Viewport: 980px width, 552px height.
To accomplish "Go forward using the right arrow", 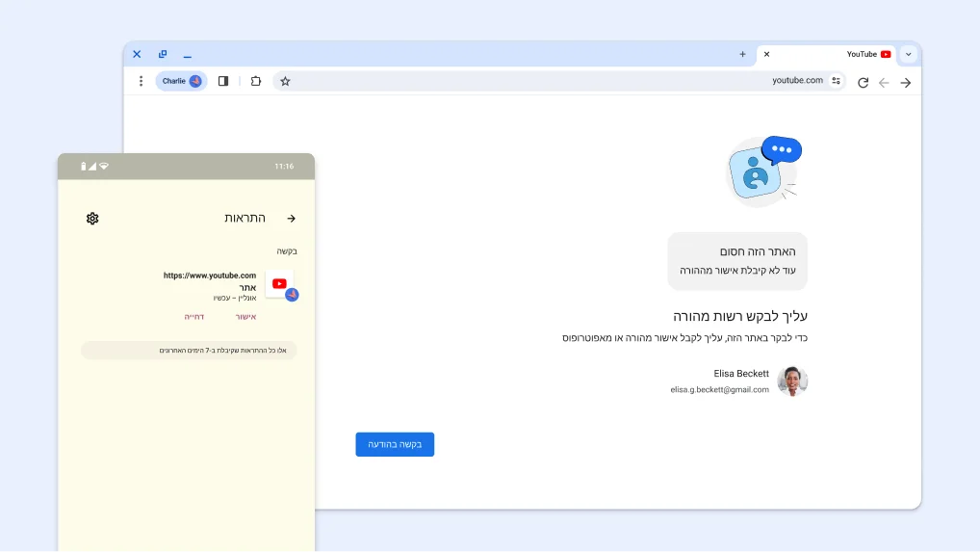I will pos(906,83).
